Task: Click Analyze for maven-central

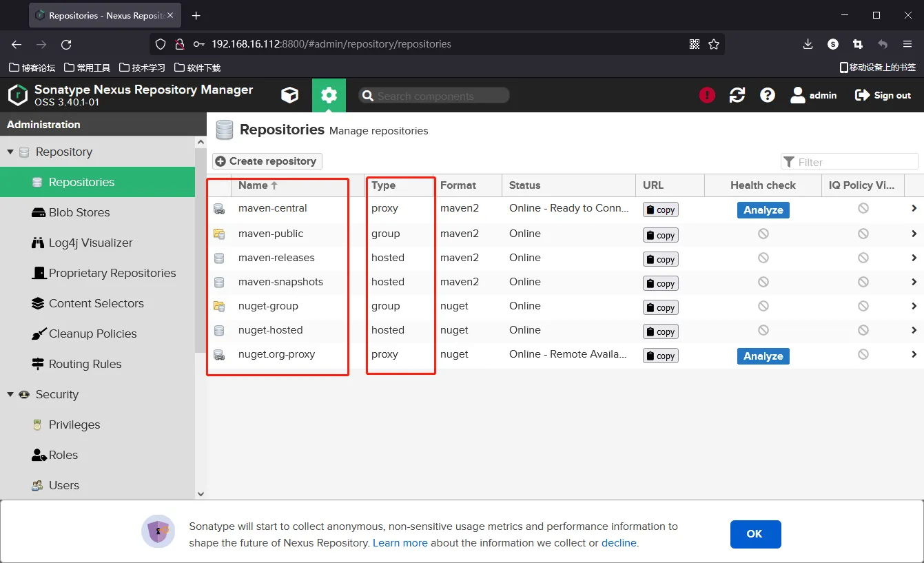Action: pos(763,210)
